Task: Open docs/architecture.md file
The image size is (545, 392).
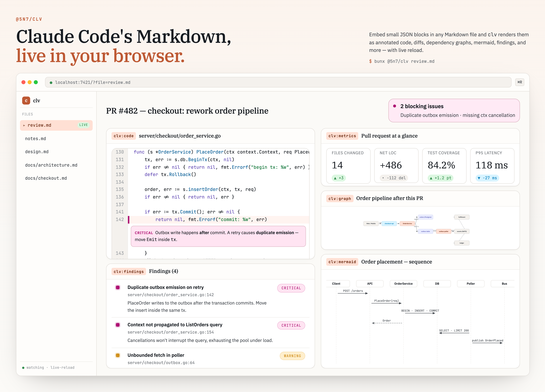Action: (51, 165)
